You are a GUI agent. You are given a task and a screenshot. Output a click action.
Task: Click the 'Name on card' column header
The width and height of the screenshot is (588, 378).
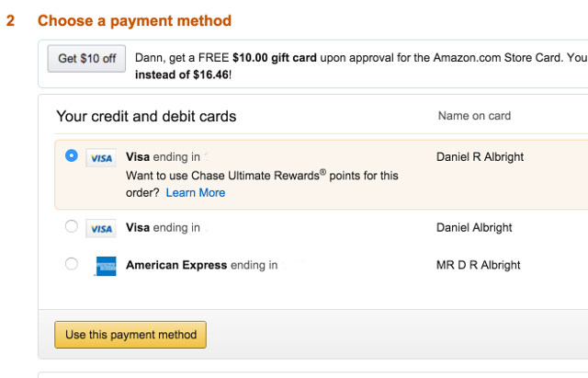coord(474,116)
